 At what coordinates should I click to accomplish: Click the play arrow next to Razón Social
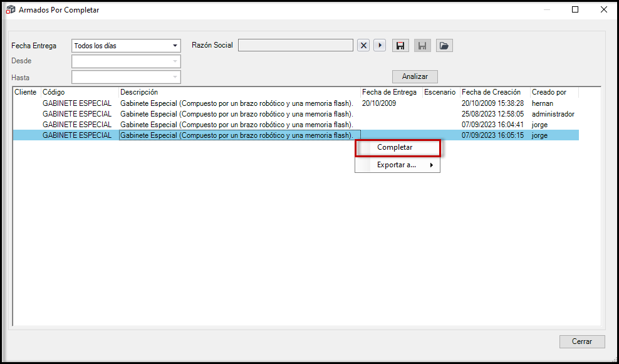pos(380,45)
